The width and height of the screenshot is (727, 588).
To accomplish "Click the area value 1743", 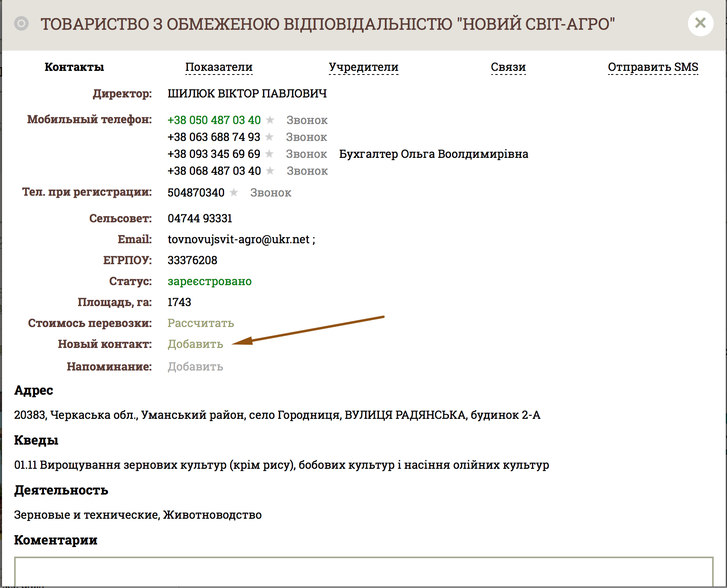I will tap(179, 302).
